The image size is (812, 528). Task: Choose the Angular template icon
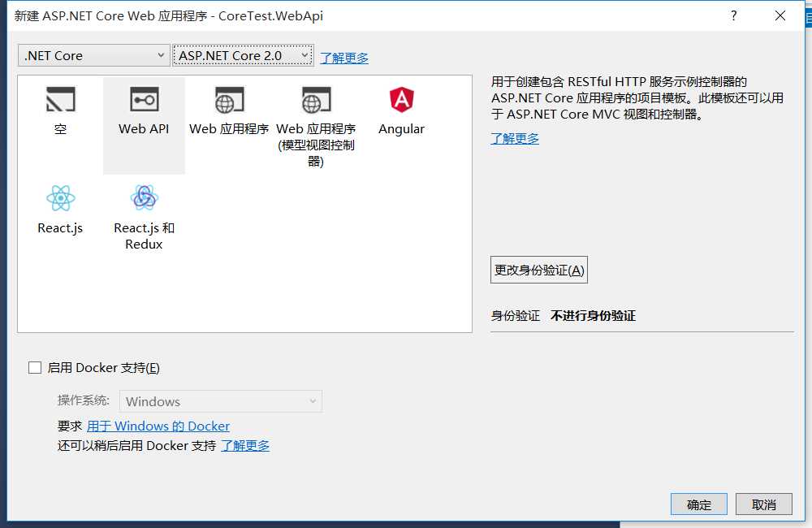401,99
